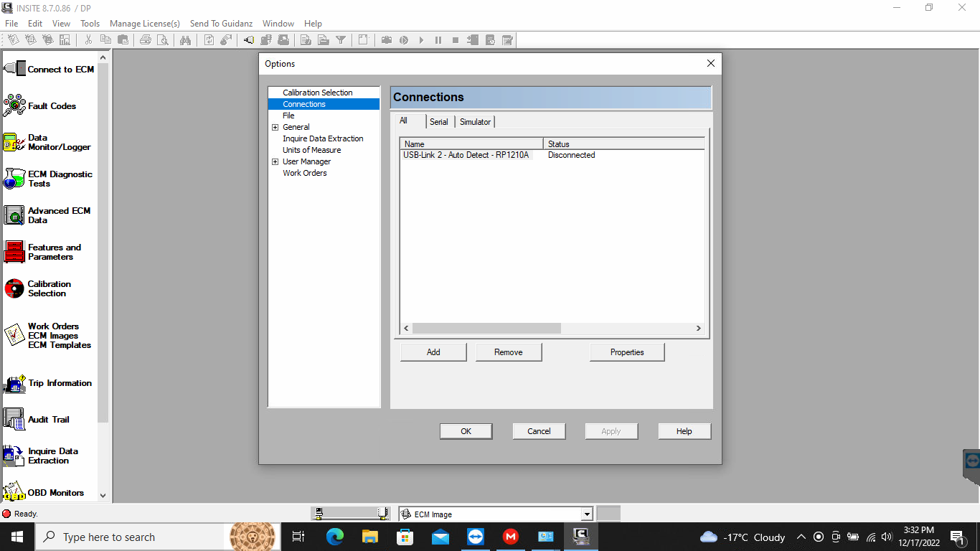Open the Tools menu
The width and height of the screenshot is (980, 551).
point(90,23)
